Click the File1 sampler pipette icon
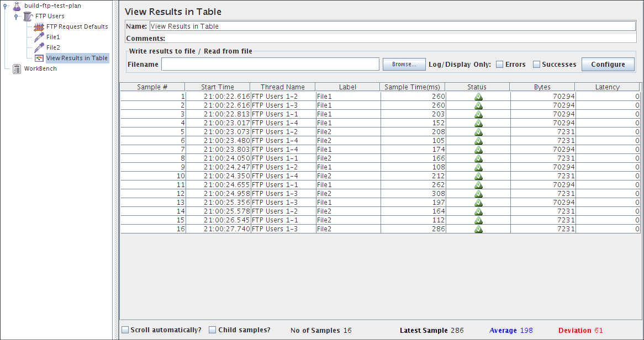The image size is (644, 340). coord(39,37)
